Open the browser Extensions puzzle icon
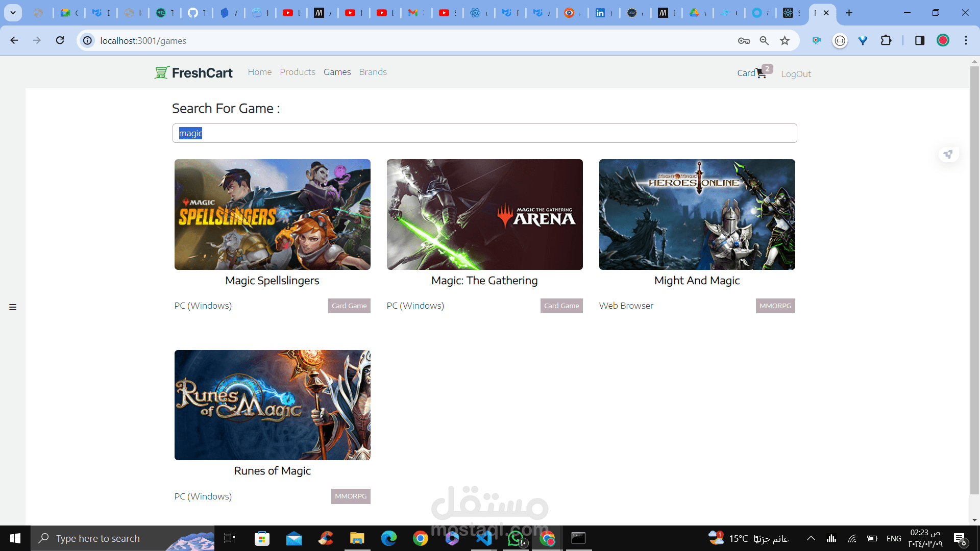 pyautogui.click(x=886, y=41)
